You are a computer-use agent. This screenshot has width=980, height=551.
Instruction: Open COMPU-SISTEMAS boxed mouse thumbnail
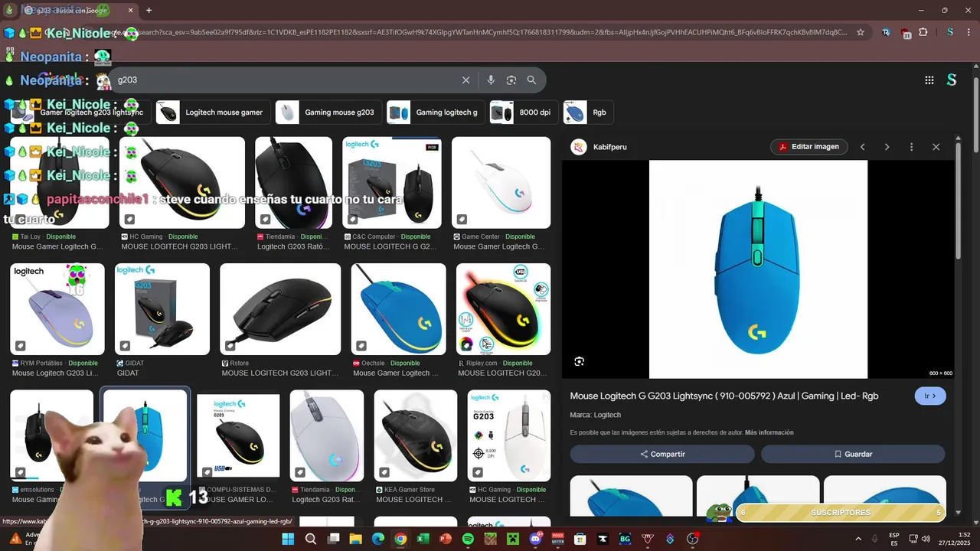pyautogui.click(x=238, y=435)
